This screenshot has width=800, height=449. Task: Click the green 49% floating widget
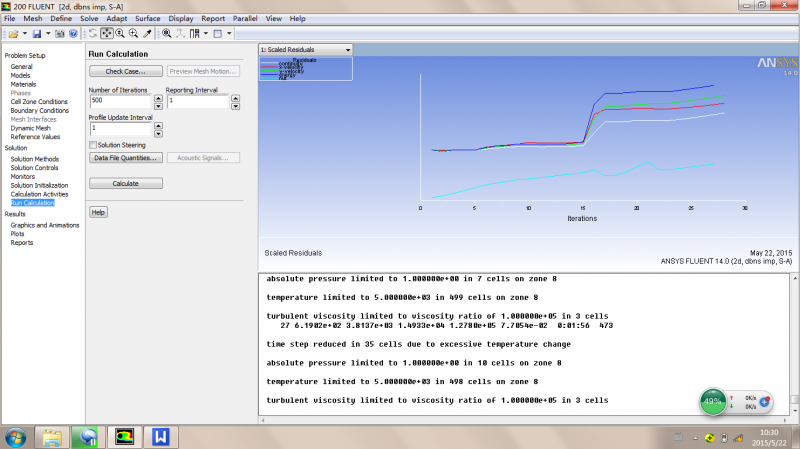pos(713,401)
